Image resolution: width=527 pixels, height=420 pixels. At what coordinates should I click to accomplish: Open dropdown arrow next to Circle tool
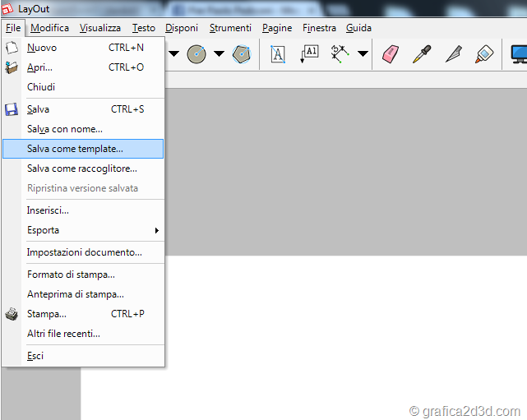tap(219, 54)
